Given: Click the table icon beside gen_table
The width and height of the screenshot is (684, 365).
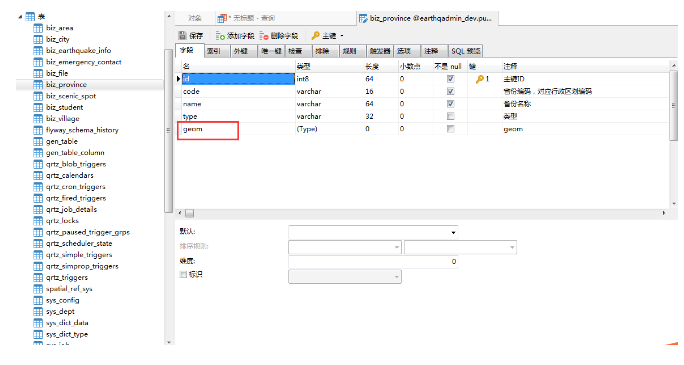Looking at the screenshot, I should pos(38,142).
